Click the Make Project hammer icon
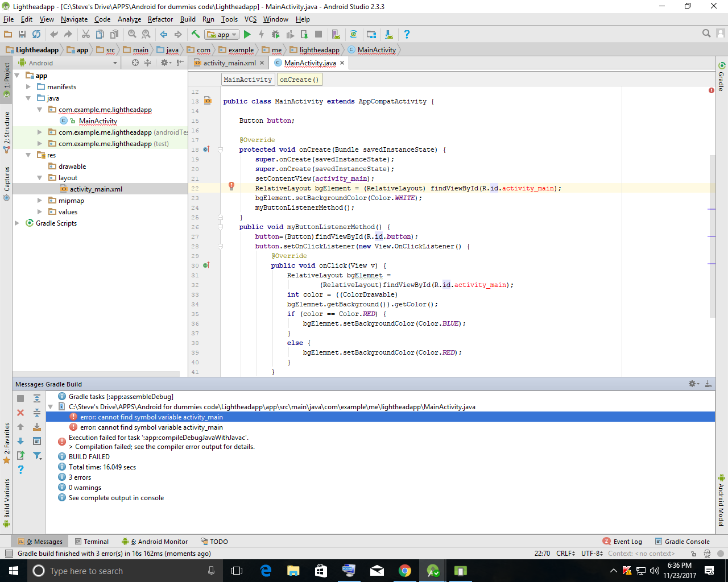The width and height of the screenshot is (728, 582). pyautogui.click(x=195, y=35)
